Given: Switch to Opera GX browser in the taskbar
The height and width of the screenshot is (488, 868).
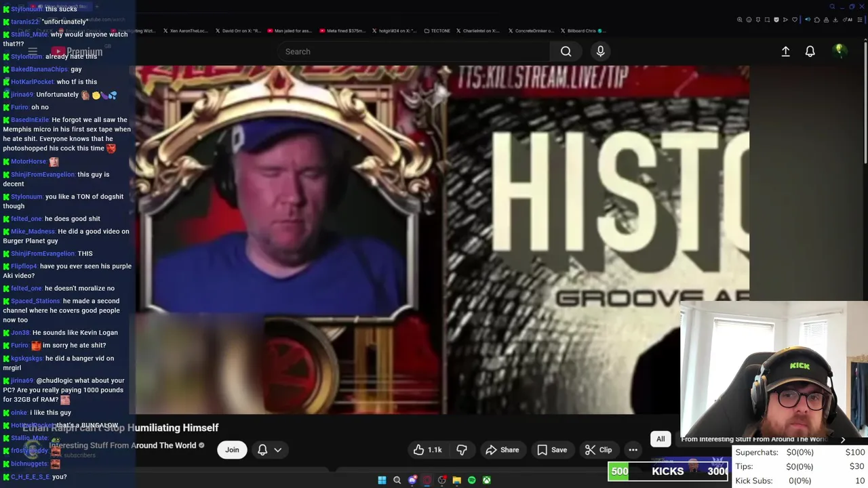Looking at the screenshot, I should click(427, 480).
